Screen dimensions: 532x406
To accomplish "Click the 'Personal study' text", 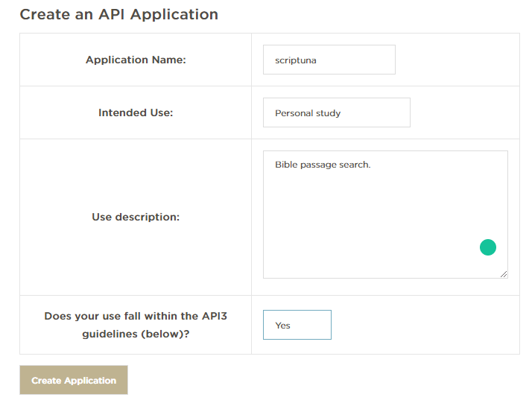I will point(308,113).
